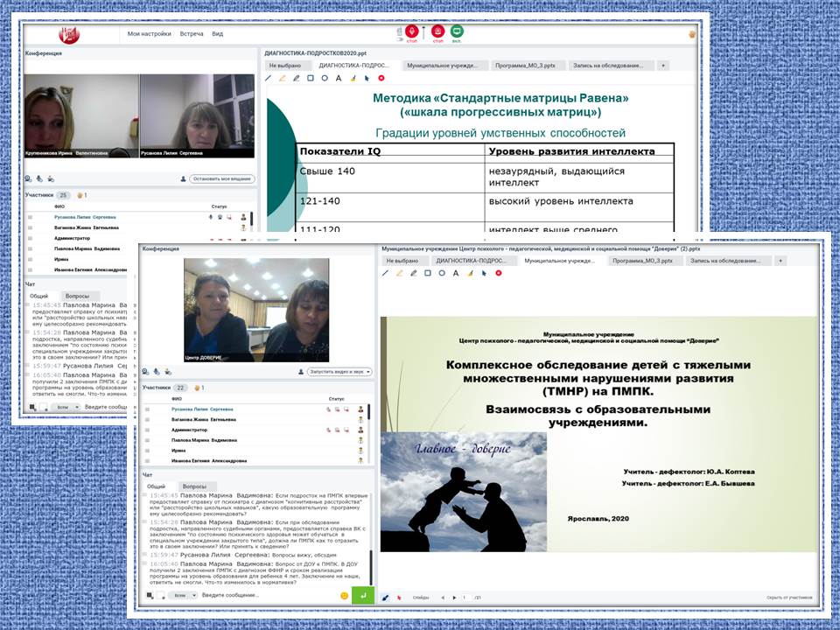The image size is (840, 630).
Task: Select the text tool A in upper window
Action: (x=339, y=78)
